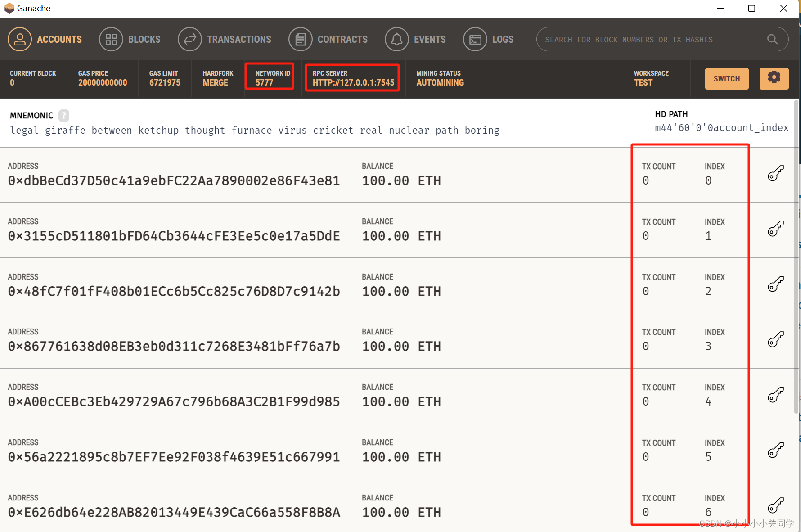Open settings with the gear button

pos(774,79)
